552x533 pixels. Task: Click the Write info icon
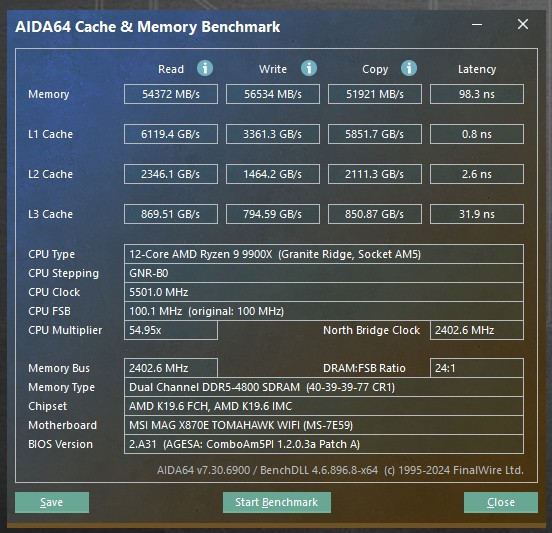coord(309,68)
